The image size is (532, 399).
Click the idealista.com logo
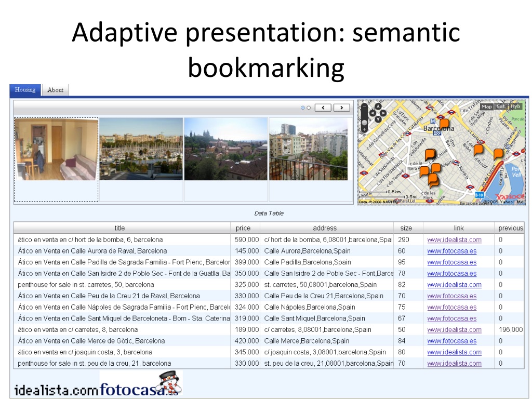point(56,390)
